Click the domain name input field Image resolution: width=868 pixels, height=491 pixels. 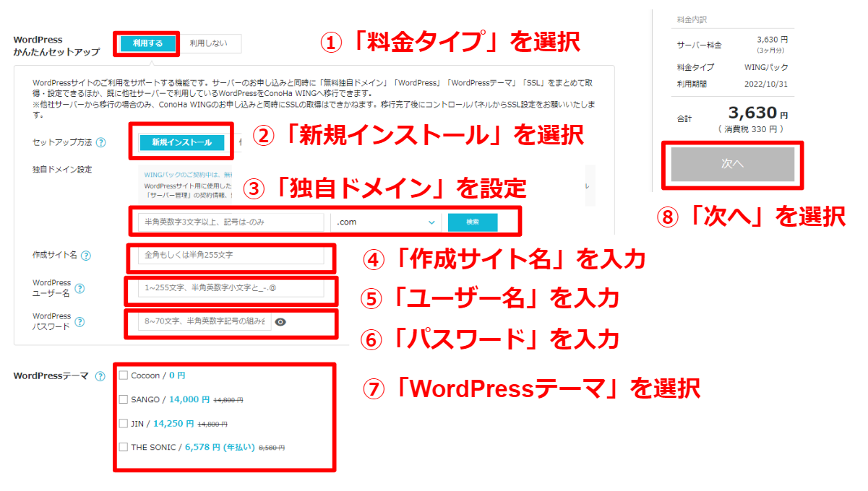click(231, 222)
